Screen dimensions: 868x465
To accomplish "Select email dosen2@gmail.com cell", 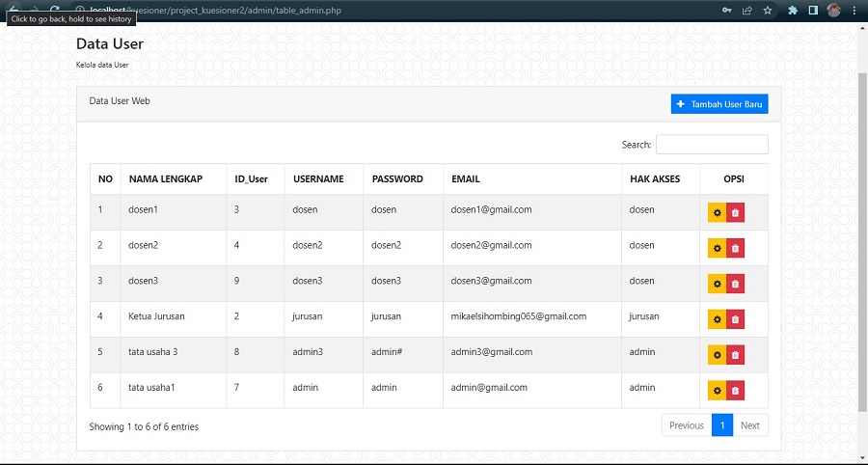I will click(x=532, y=248).
